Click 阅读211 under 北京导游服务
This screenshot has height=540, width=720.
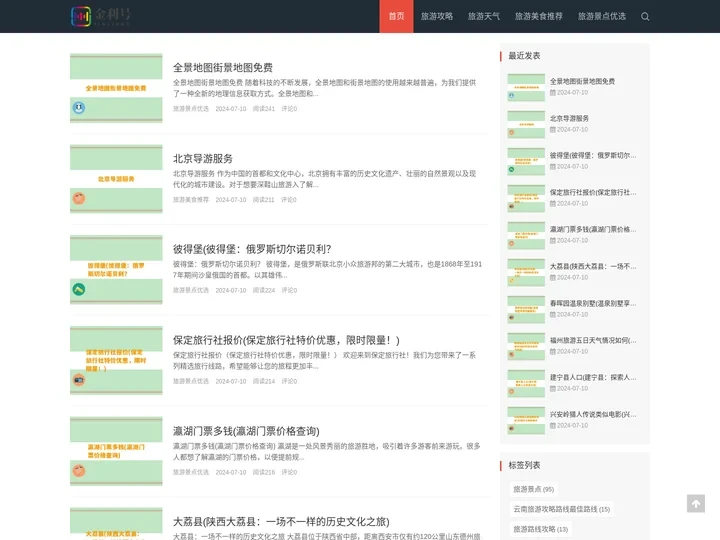(264, 200)
